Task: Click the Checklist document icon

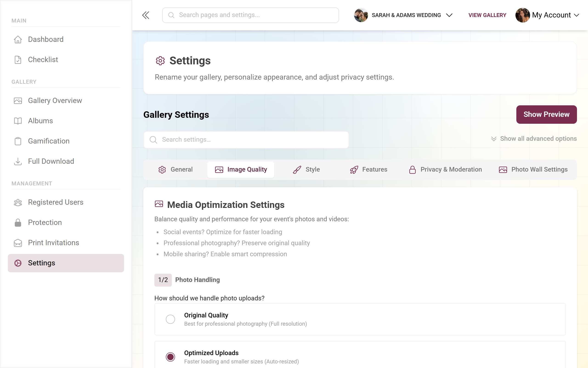Action: tap(18, 60)
